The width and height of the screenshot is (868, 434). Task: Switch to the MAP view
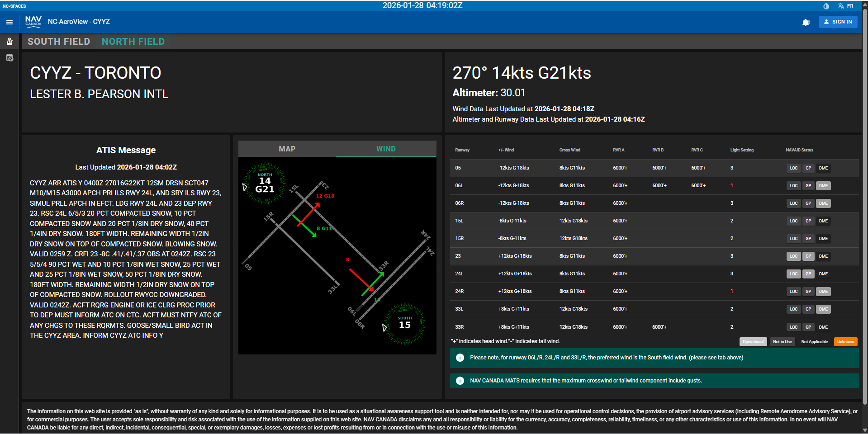click(x=288, y=148)
